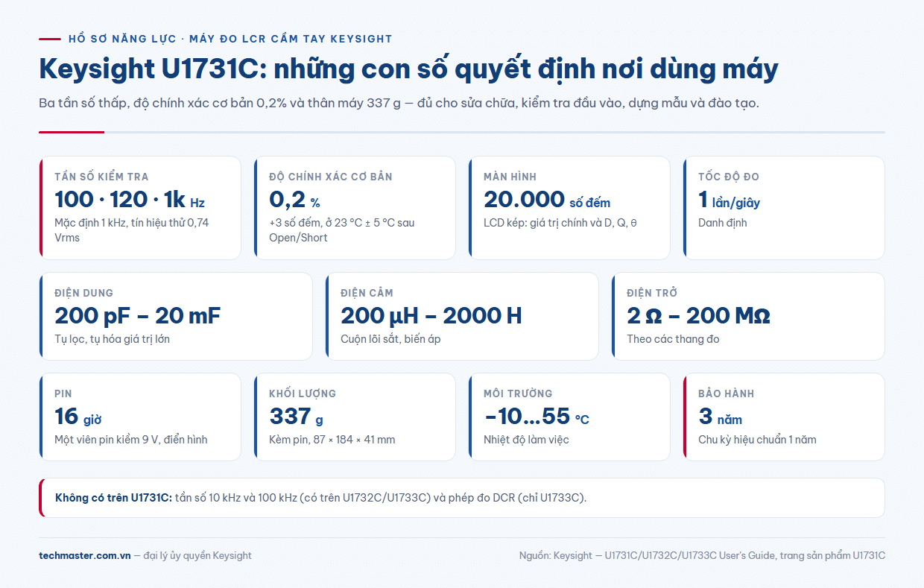
Task: Click the headline 'Keysight U1731C: những con số quyết định nơi dùng máy'
Action: (408, 69)
